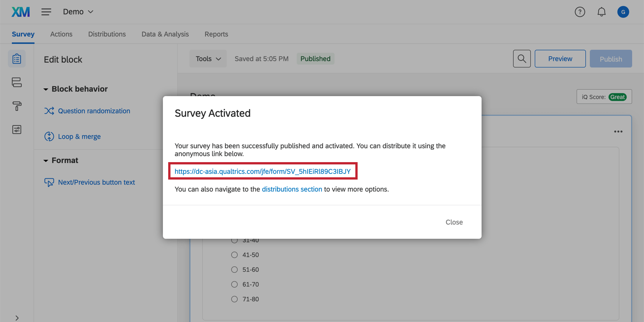Click the user account avatar

point(623,12)
